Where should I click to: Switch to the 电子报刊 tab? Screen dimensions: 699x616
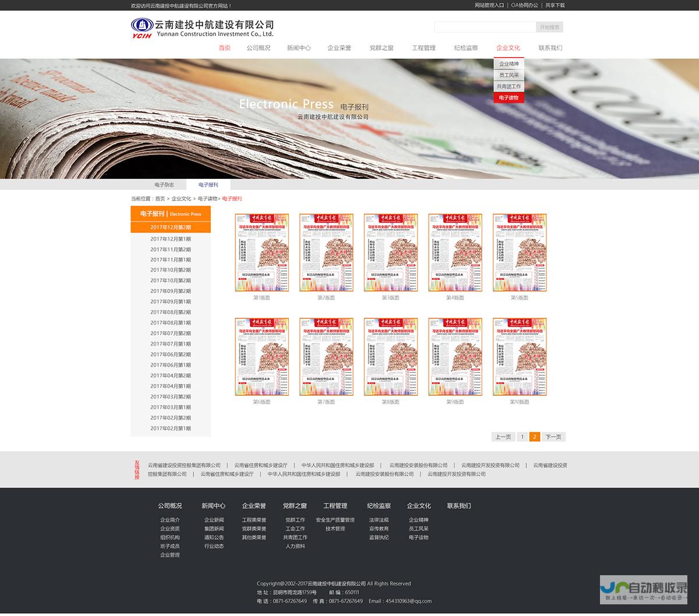(x=209, y=185)
